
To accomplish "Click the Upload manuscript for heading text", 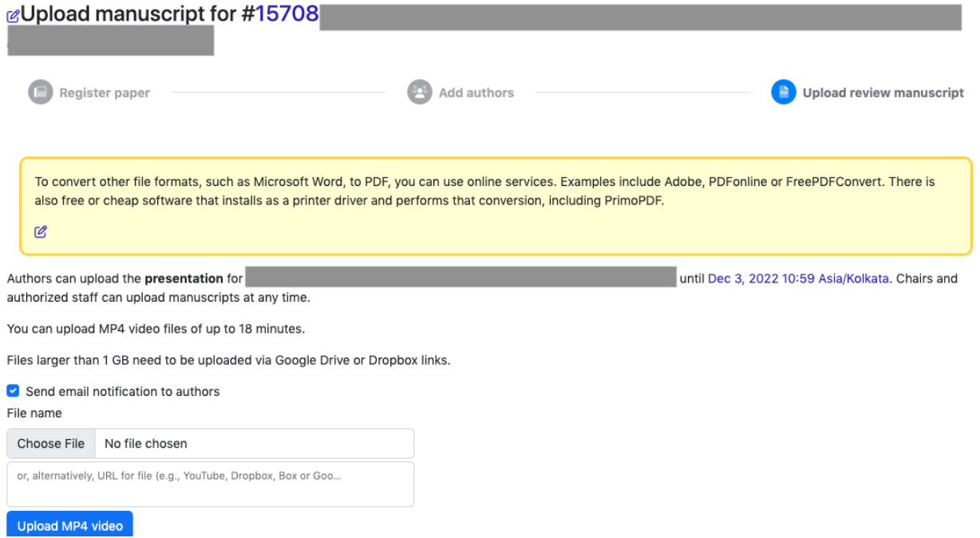I will 129,14.
